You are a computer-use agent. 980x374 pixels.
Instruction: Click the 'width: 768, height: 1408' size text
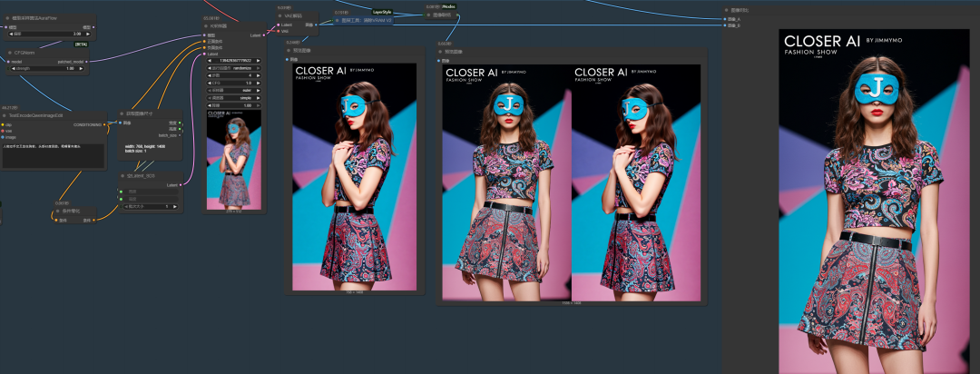pos(145,148)
